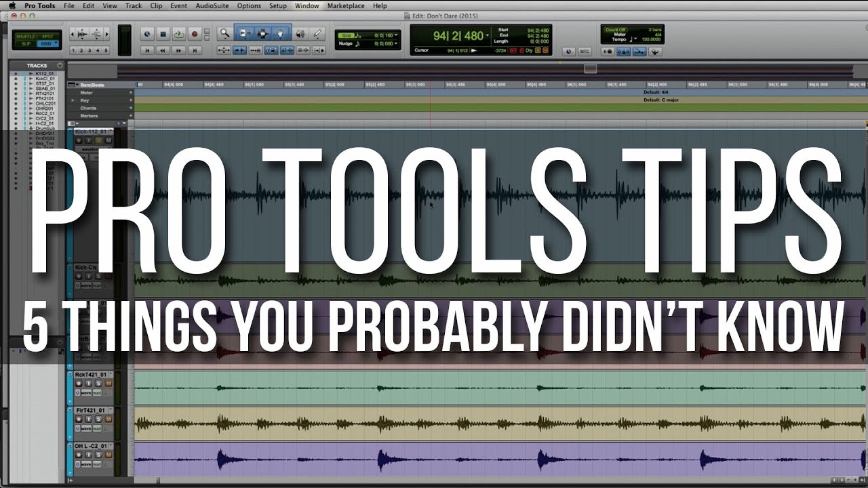The image size is (868, 488).
Task: Open the Grid mode dropdown
Action: click(x=49, y=43)
